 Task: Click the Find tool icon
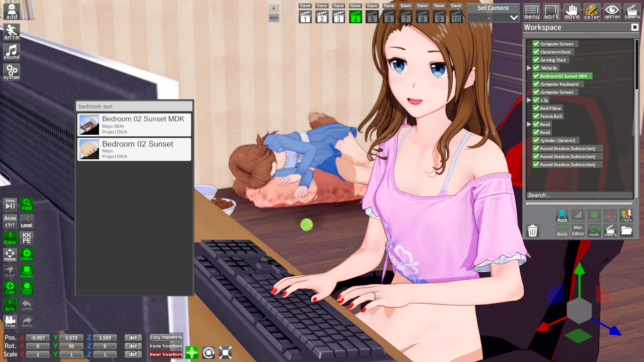point(27,205)
